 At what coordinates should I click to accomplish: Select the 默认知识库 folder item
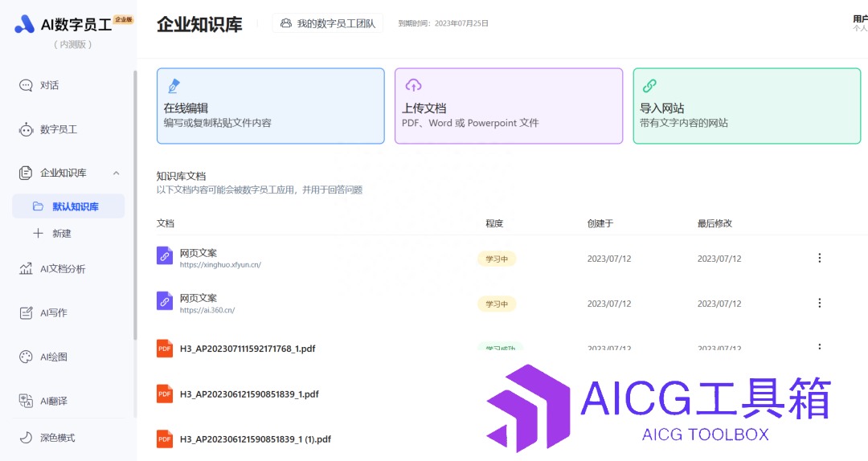pyautogui.click(x=68, y=206)
